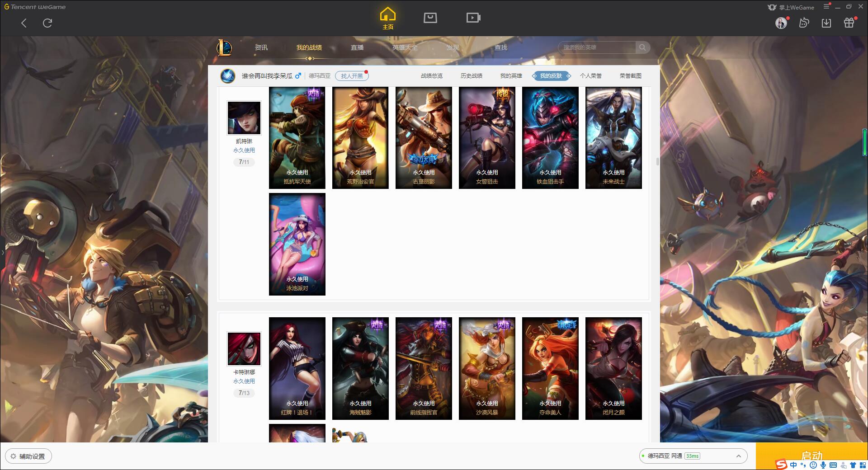Open the 荒野治安官 skin card
This screenshot has height=470, width=868.
360,138
